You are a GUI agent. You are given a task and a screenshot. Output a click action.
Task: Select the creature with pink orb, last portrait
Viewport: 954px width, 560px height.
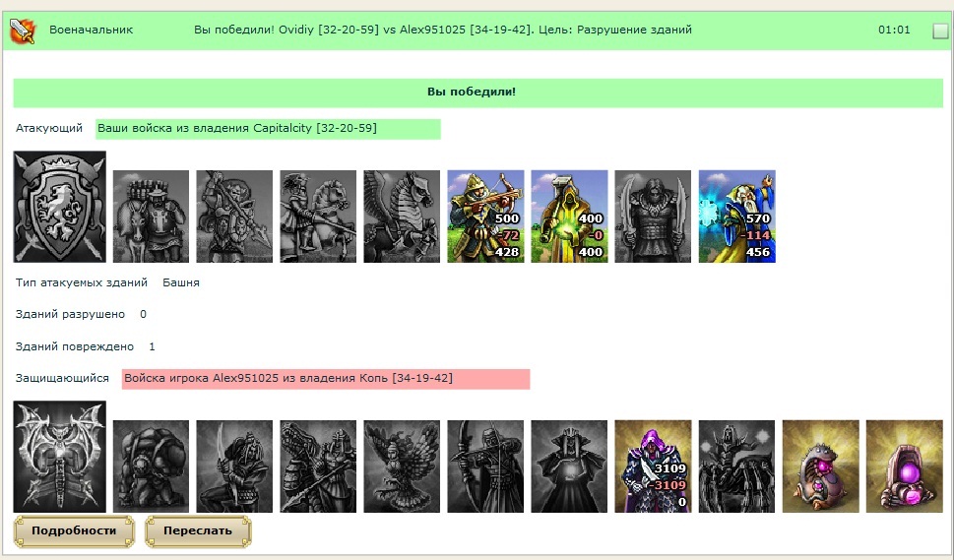pyautogui.click(x=905, y=467)
